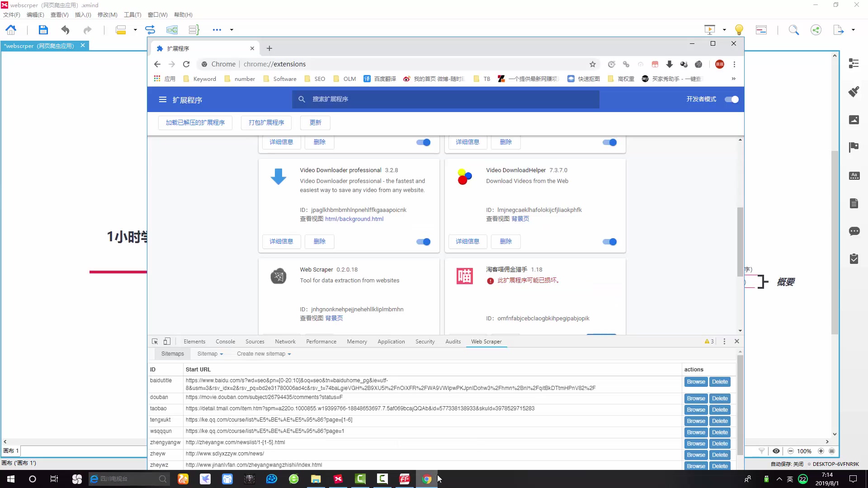Click the bookmark star icon in address bar
This screenshot has width=868, height=488.
click(x=593, y=64)
